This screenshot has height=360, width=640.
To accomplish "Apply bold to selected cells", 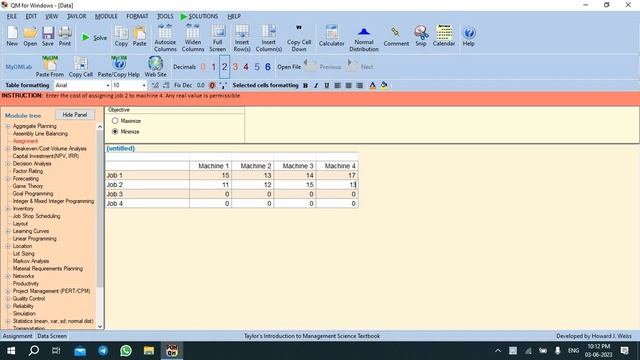I will click(305, 85).
